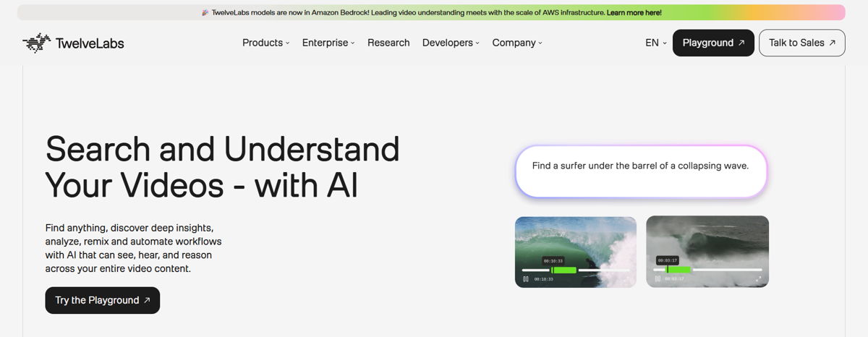868x337 pixels.
Task: Click the Try the Playground button
Action: [x=103, y=300]
